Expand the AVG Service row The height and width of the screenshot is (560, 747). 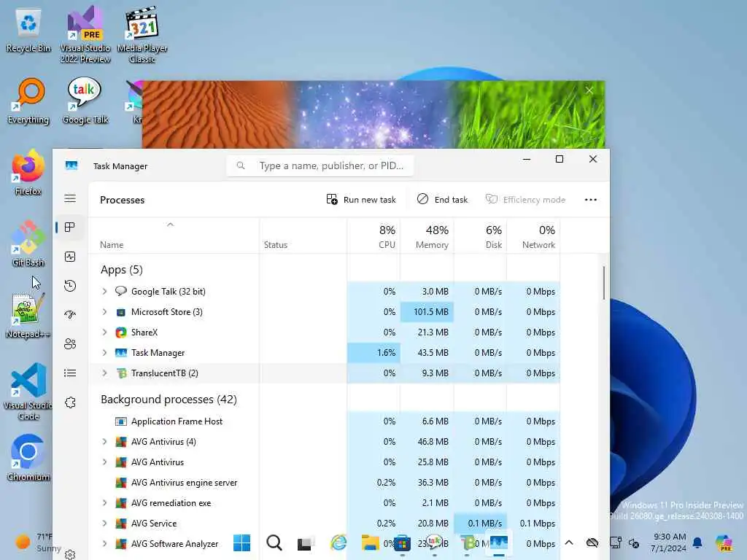point(104,524)
